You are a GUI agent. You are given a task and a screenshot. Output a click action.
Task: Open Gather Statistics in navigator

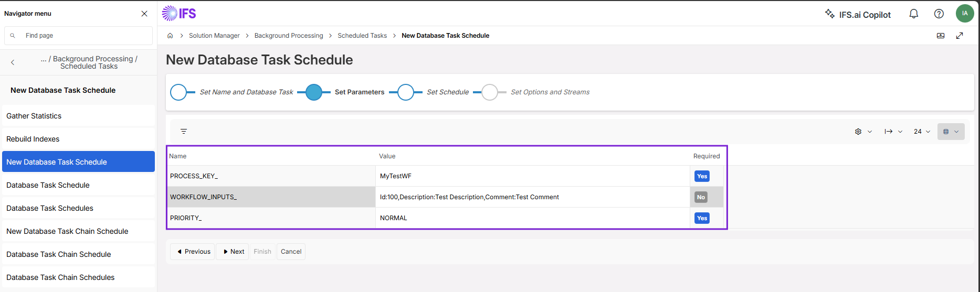(x=78, y=116)
